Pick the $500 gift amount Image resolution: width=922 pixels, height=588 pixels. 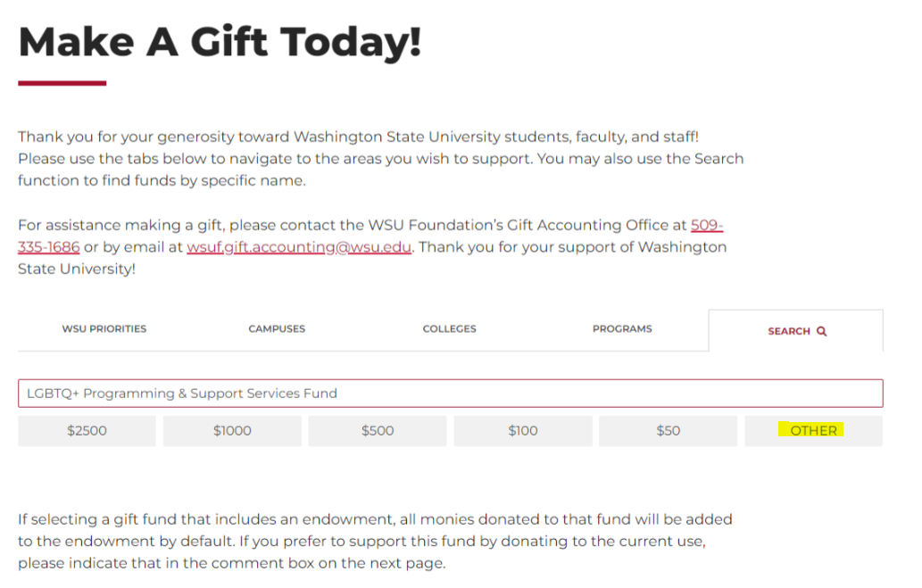coord(378,431)
